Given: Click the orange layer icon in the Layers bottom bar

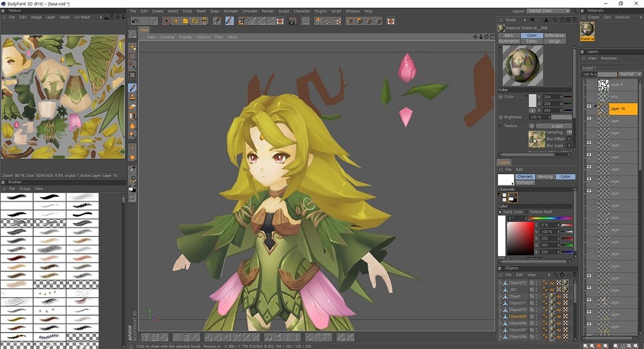Looking at the screenshot, I should point(599,346).
